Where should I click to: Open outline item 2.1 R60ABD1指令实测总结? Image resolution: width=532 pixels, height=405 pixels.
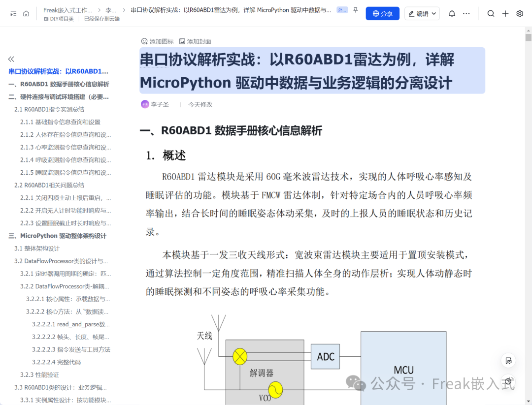(x=49, y=109)
